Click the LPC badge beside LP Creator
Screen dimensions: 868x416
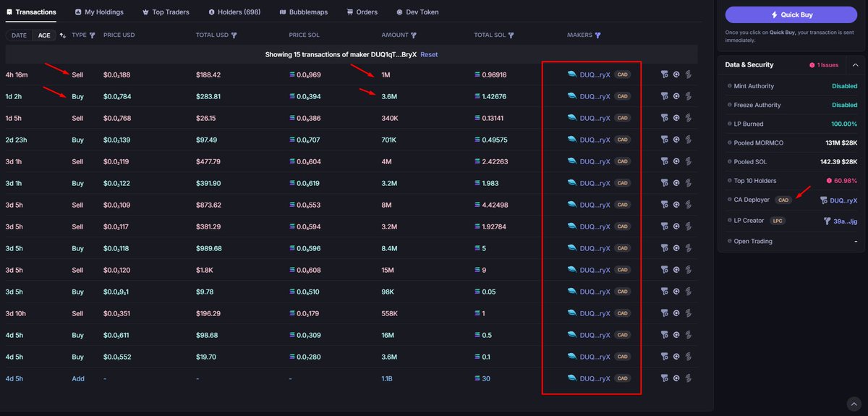(778, 221)
